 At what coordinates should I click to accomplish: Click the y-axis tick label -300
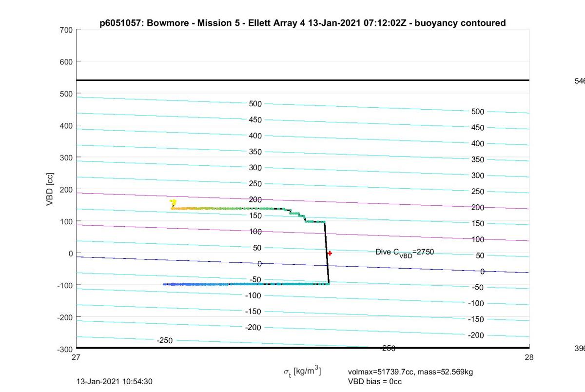[x=65, y=349]
